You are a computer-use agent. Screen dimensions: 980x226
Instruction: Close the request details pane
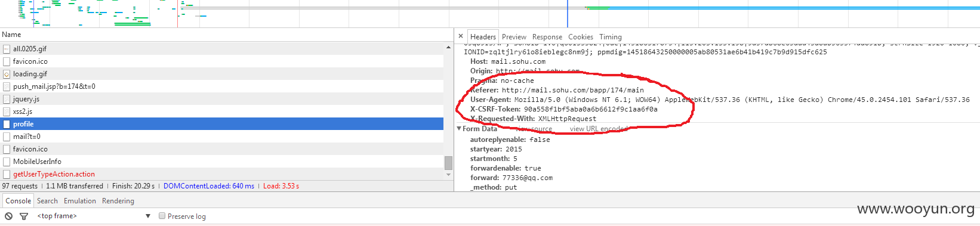tap(460, 36)
